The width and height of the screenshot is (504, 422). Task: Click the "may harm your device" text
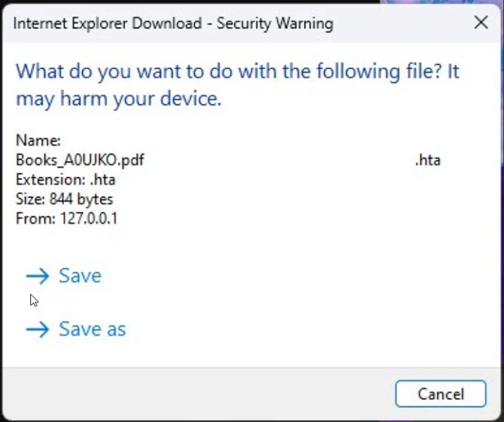119,99
